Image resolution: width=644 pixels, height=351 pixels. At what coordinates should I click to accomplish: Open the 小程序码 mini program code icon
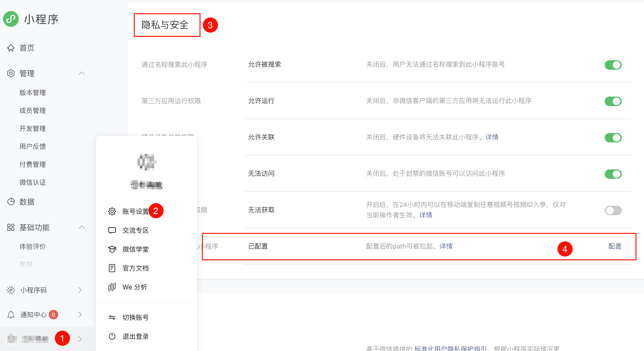tap(11, 290)
